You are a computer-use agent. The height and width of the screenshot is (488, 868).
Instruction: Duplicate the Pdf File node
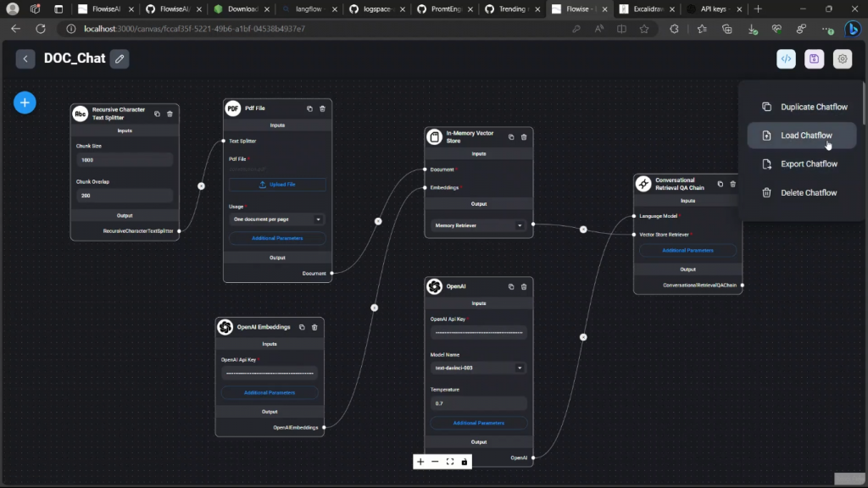pyautogui.click(x=309, y=108)
